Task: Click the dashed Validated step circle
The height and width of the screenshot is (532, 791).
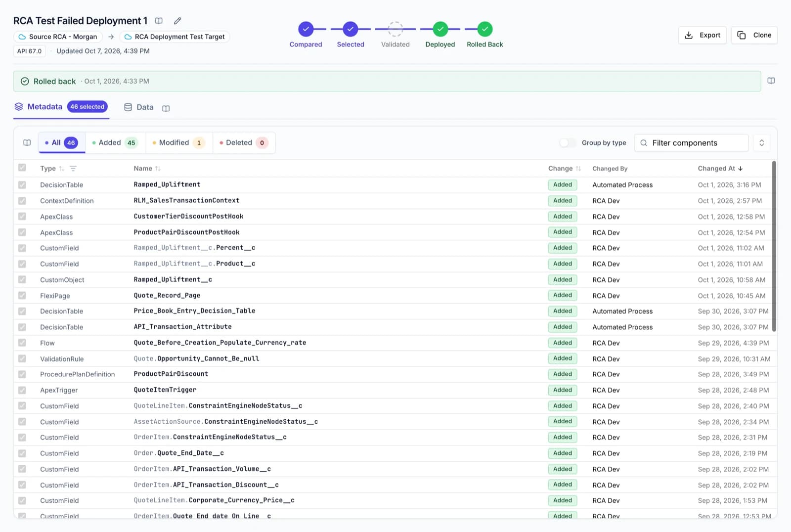Action: [x=395, y=29]
